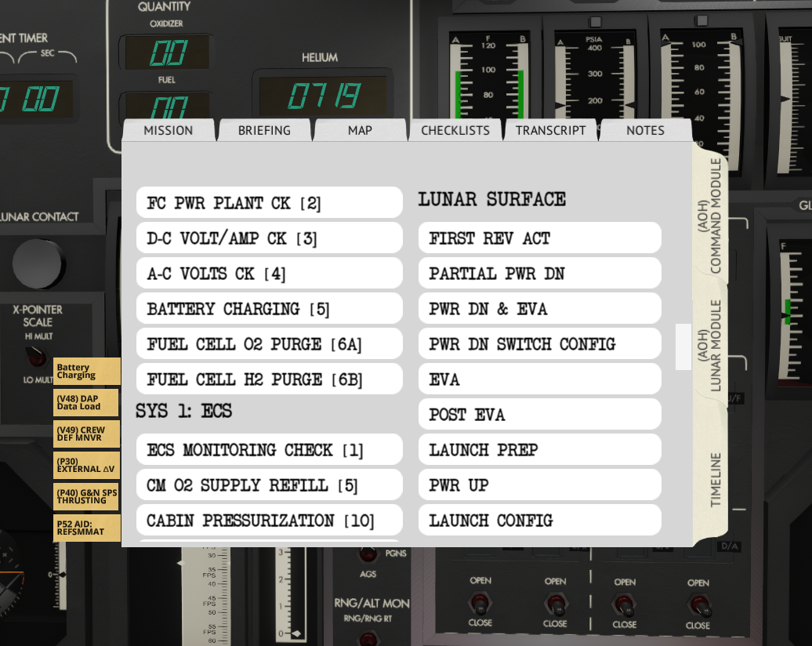Viewport: 812px width, 646px height.
Task: Open the (V48) DAP Data Load note
Action: coord(86,402)
